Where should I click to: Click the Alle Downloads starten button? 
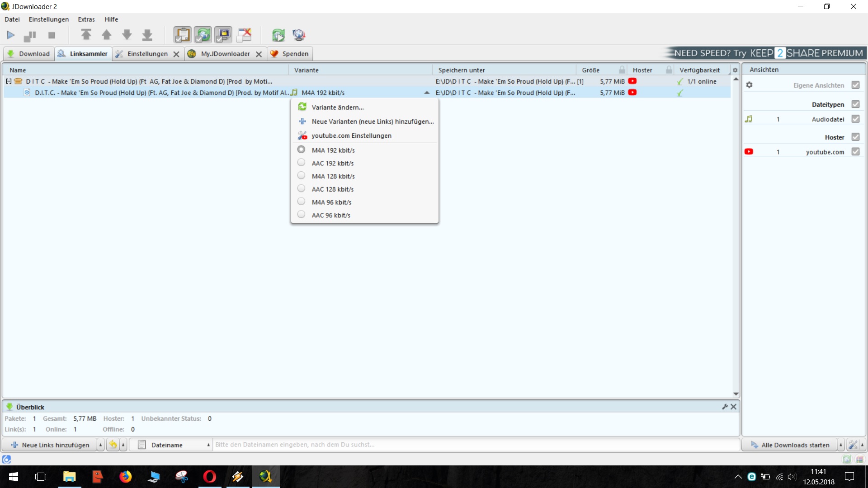click(789, 445)
